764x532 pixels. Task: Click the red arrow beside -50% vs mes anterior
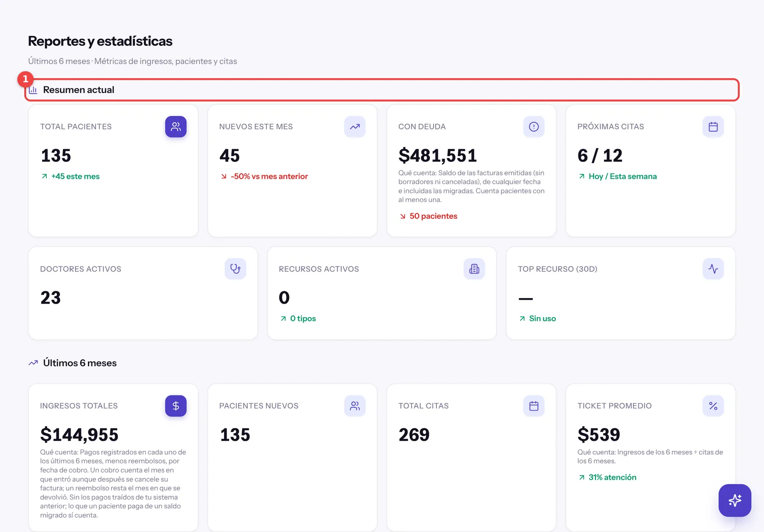click(223, 176)
